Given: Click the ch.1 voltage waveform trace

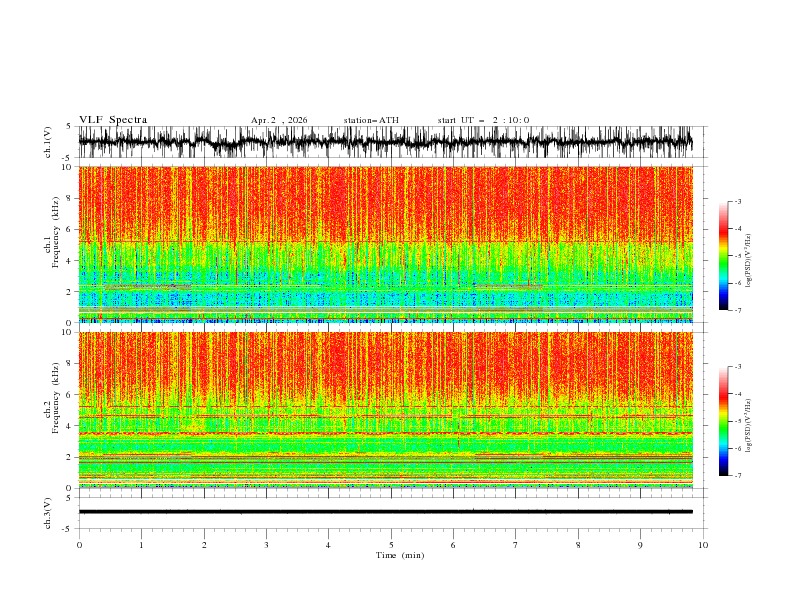Looking at the screenshot, I should pyautogui.click(x=385, y=142).
